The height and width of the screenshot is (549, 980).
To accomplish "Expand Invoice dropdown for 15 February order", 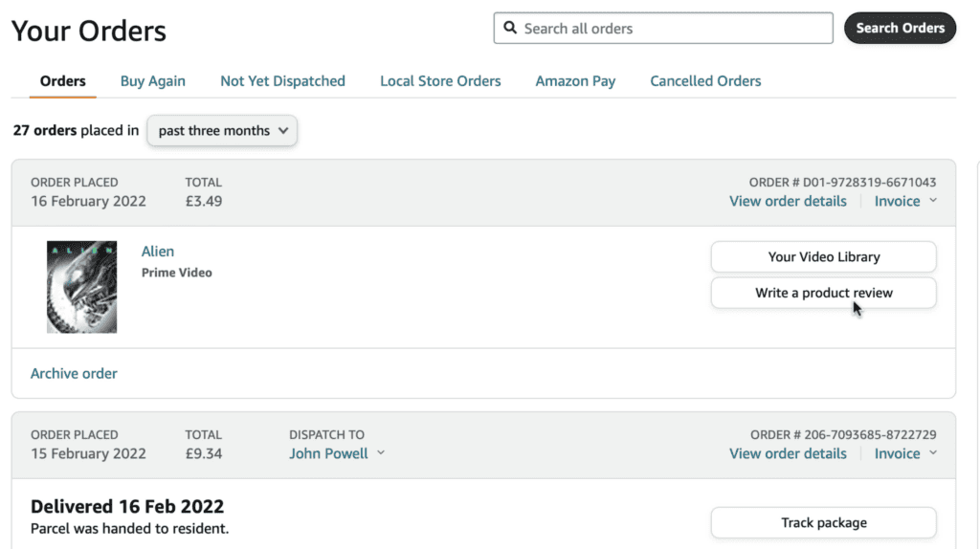I will [904, 453].
